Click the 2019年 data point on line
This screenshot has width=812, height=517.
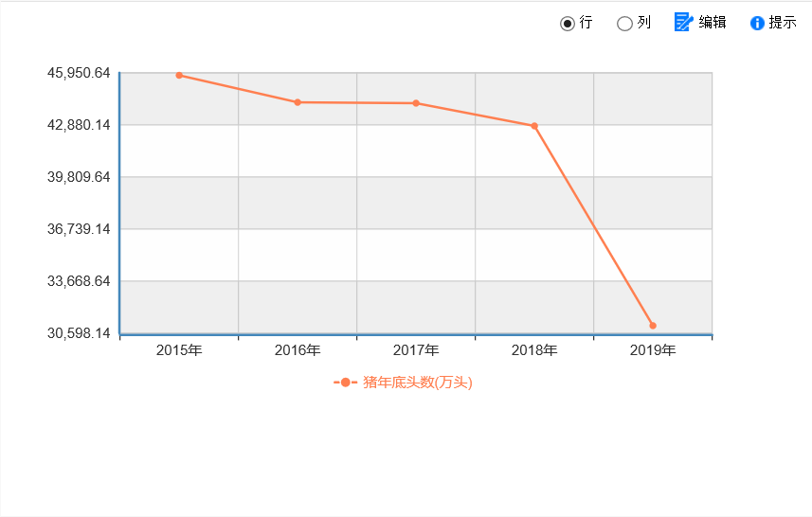click(x=653, y=326)
